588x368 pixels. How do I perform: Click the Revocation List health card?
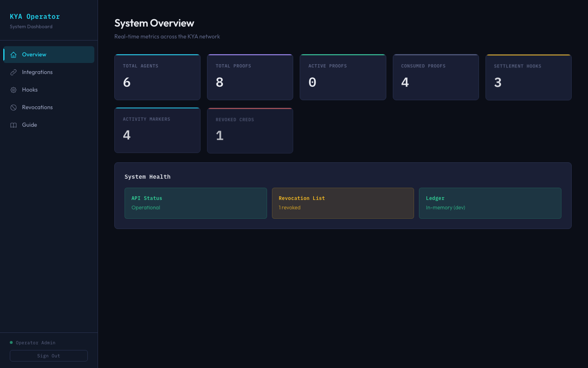point(343,203)
